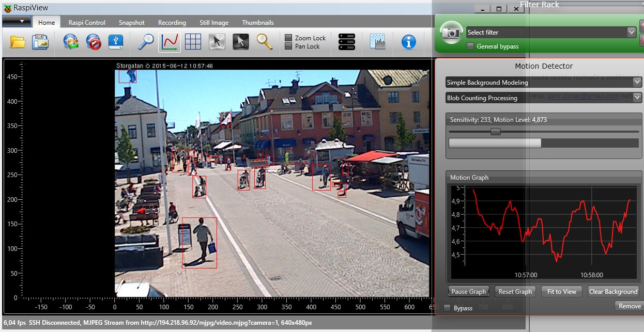
Task: Open the Snapshot tab
Action: pos(132,23)
